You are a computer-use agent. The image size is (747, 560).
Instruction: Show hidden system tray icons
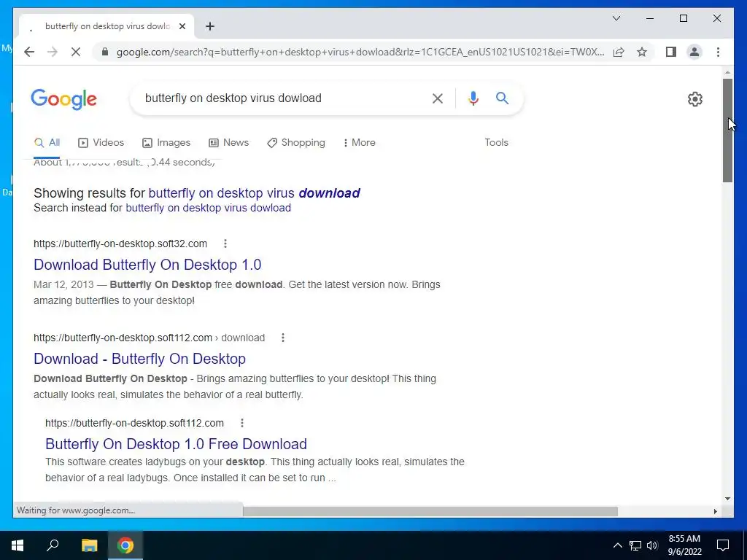coord(617,545)
